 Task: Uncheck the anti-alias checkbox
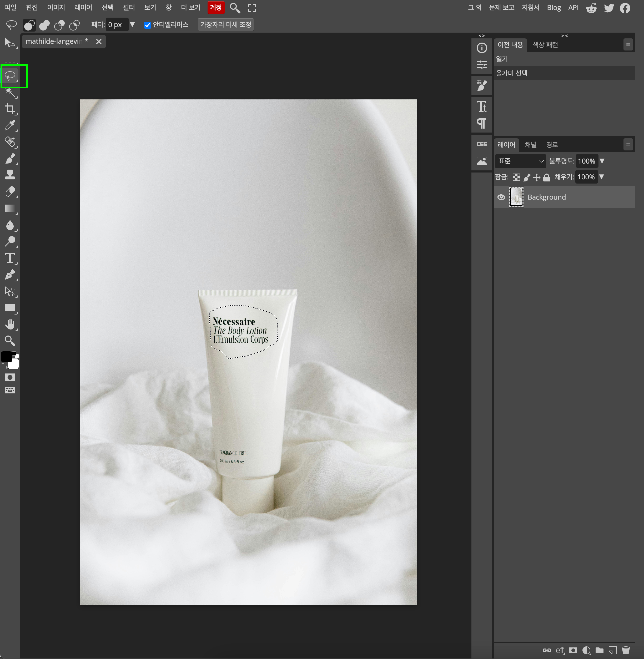pyautogui.click(x=148, y=25)
